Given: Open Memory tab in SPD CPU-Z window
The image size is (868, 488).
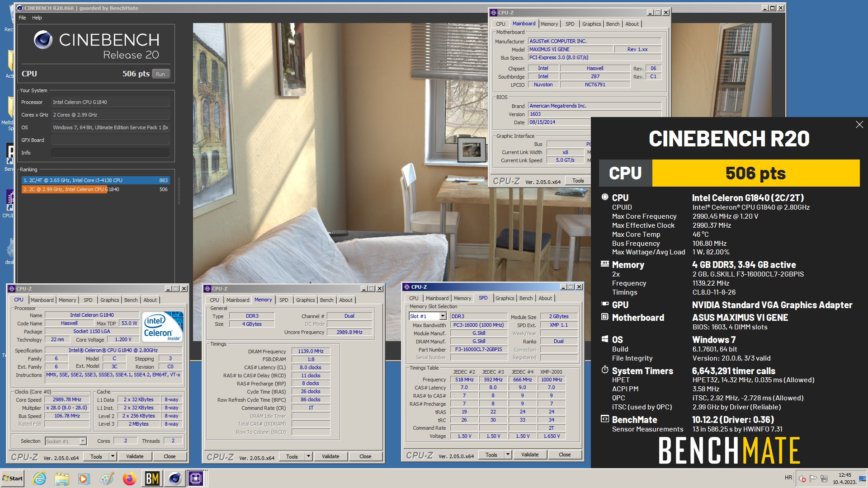Looking at the screenshot, I should [462, 298].
